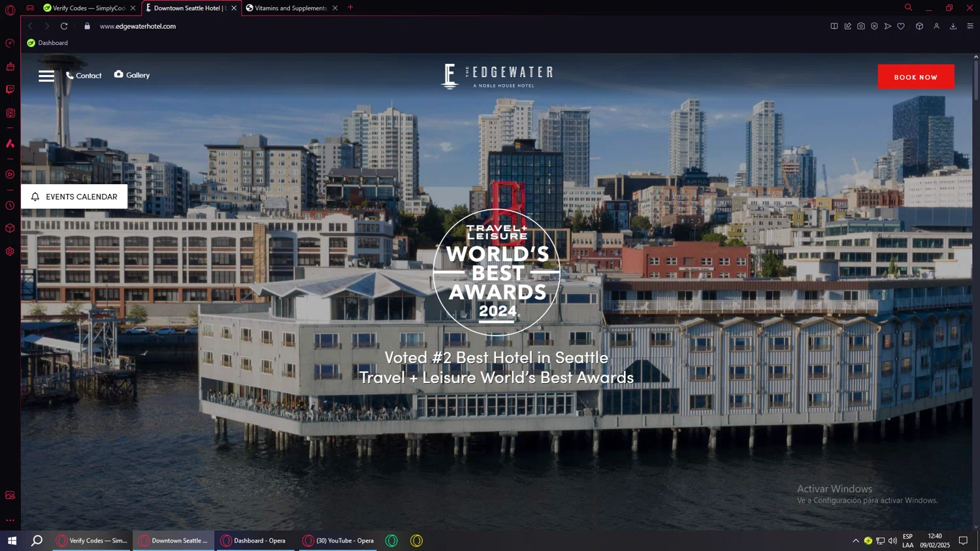This screenshot has height=551, width=980.
Task: Open the hotel hamburger menu
Action: click(x=46, y=76)
